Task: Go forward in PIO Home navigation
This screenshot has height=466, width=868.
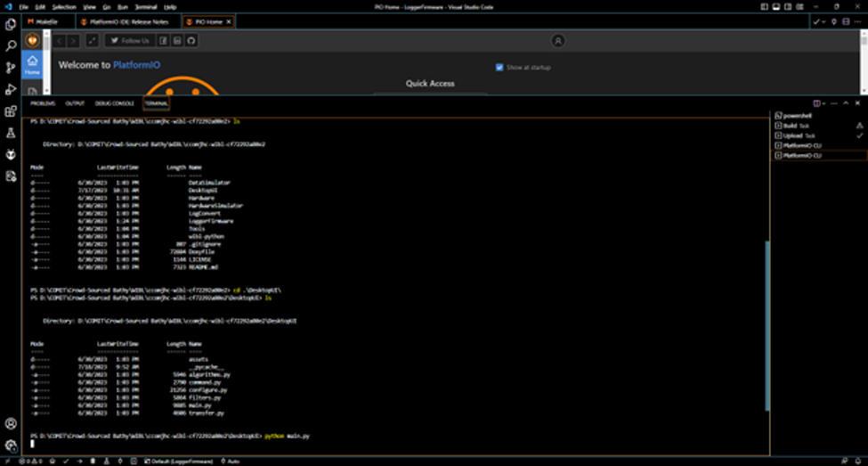Action: tap(73, 40)
